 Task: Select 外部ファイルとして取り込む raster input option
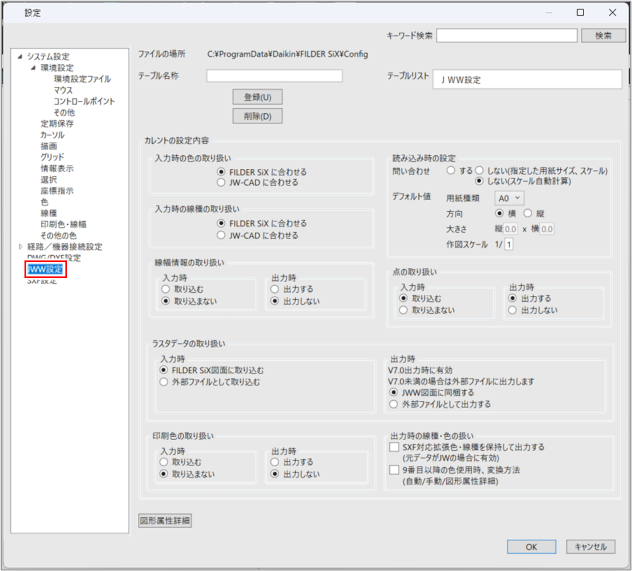point(165,381)
